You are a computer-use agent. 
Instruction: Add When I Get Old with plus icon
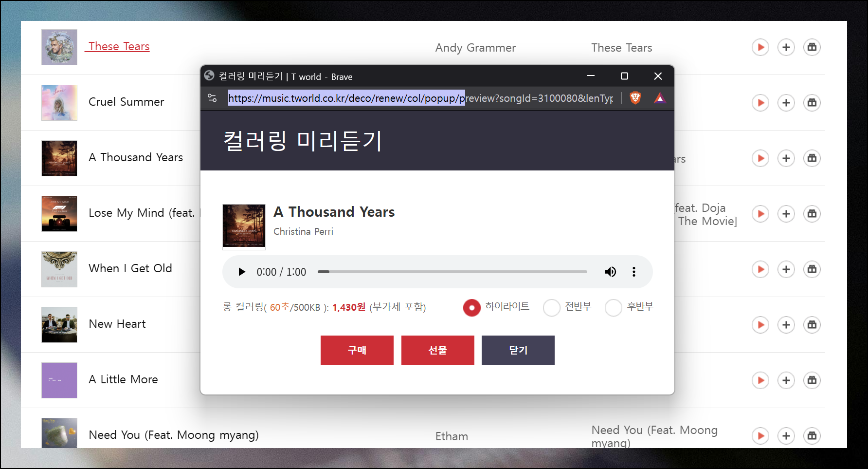(x=786, y=269)
